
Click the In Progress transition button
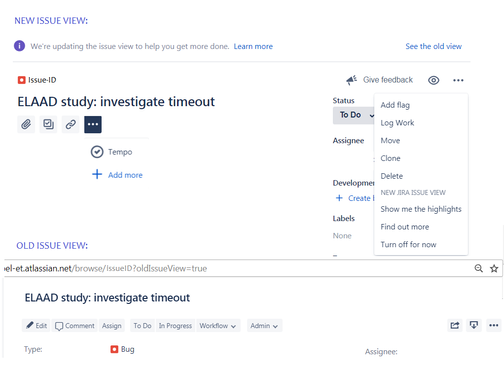point(175,326)
